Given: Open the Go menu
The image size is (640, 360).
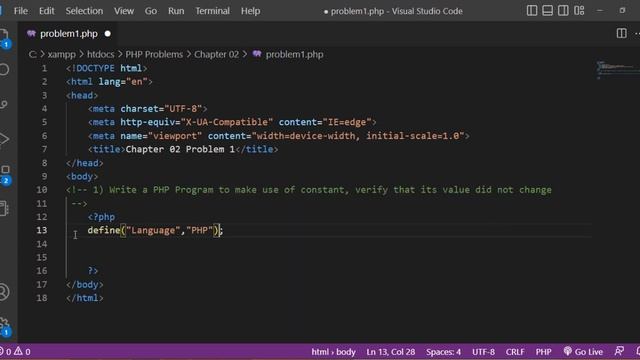Looking at the screenshot, I should [x=151, y=11].
